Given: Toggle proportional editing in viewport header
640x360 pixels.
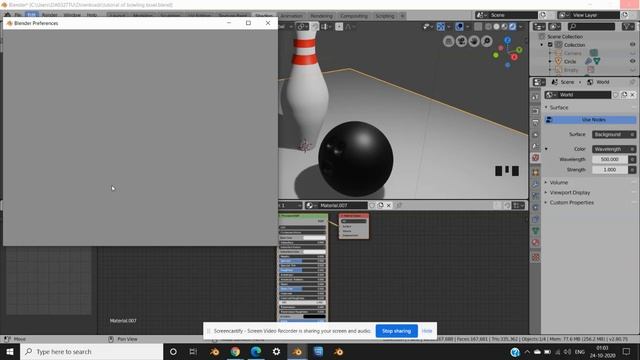Looking at the screenshot, I should click(x=339, y=27).
